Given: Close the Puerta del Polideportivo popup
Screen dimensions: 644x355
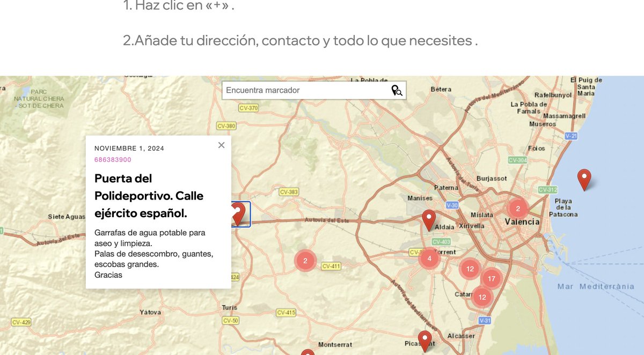Looking at the screenshot, I should (x=221, y=145).
